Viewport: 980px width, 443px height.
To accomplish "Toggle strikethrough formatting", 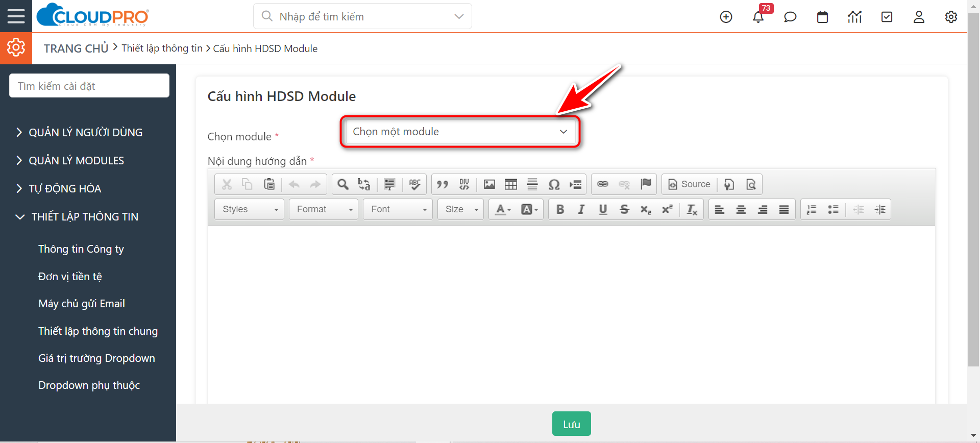I will point(624,209).
